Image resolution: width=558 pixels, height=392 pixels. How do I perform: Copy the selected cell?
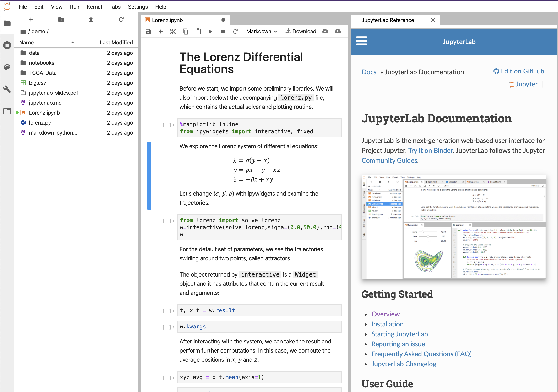[x=185, y=32]
